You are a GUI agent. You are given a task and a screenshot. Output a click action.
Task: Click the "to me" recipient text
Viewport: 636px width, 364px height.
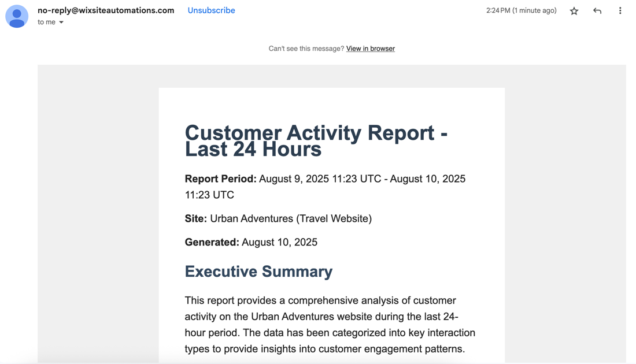(x=46, y=22)
